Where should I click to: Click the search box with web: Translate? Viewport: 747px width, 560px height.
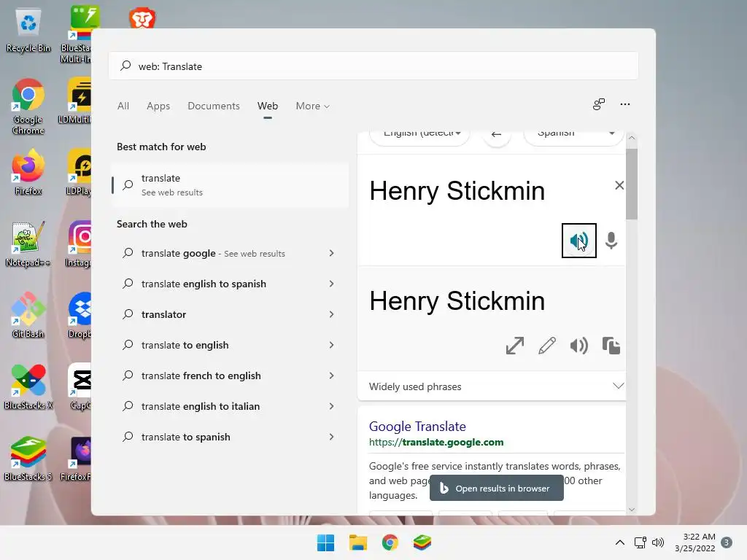coord(373,66)
